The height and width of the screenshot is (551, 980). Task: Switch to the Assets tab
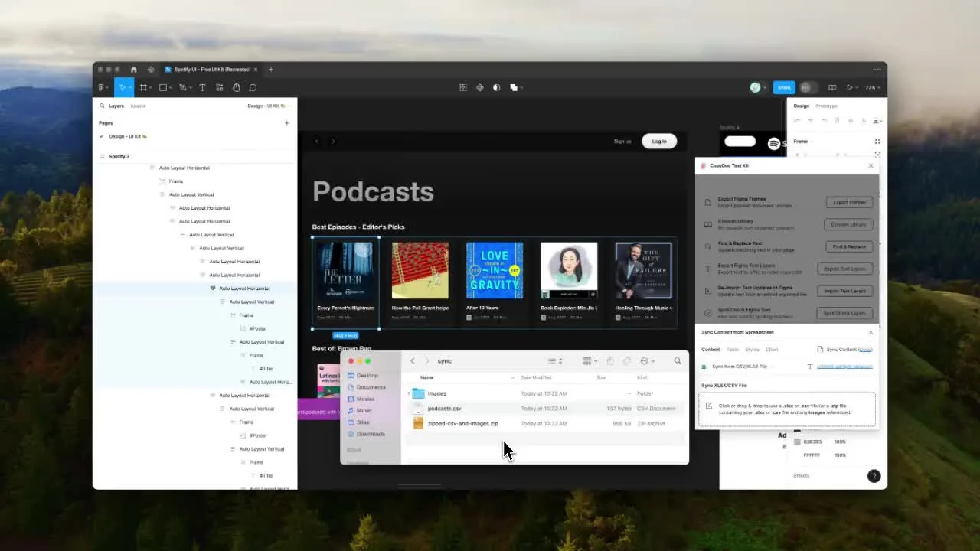(138, 106)
